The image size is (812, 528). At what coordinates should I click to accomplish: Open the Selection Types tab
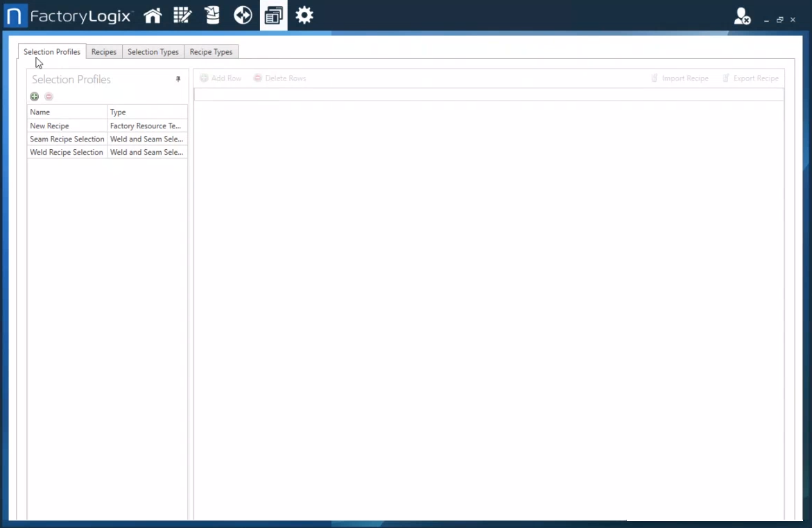(x=153, y=51)
